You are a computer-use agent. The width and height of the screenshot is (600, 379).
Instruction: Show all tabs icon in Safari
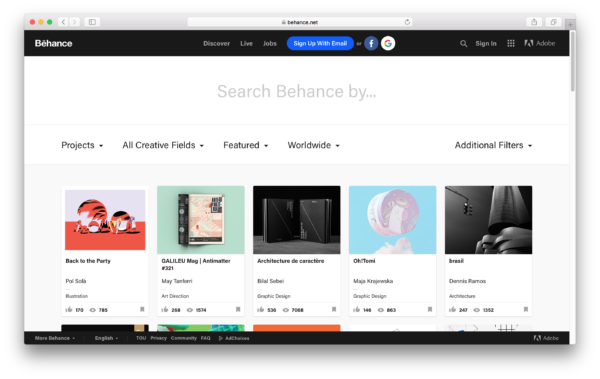point(553,22)
